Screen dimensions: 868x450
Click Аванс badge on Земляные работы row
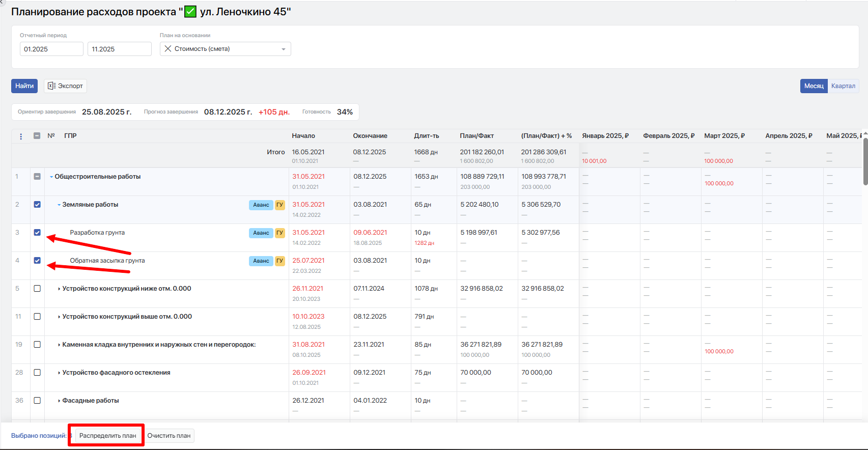(x=261, y=205)
